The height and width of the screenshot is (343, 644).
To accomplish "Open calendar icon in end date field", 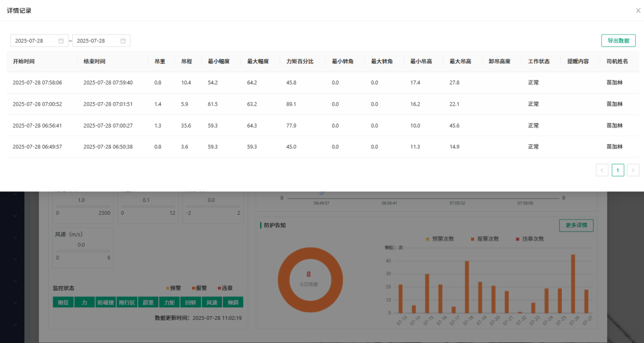I will [123, 41].
